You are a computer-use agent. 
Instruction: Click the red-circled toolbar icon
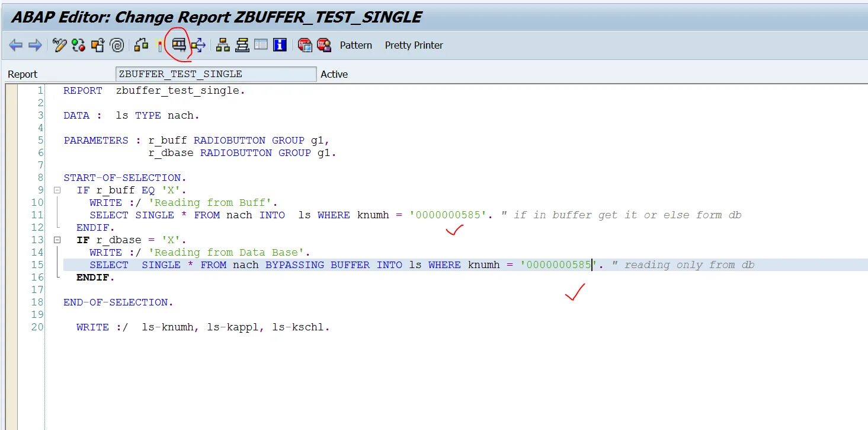179,45
